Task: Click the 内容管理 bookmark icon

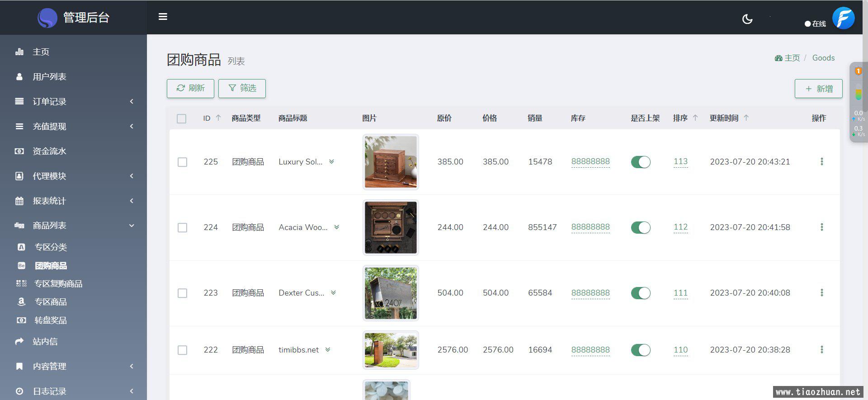Action: coord(19,367)
